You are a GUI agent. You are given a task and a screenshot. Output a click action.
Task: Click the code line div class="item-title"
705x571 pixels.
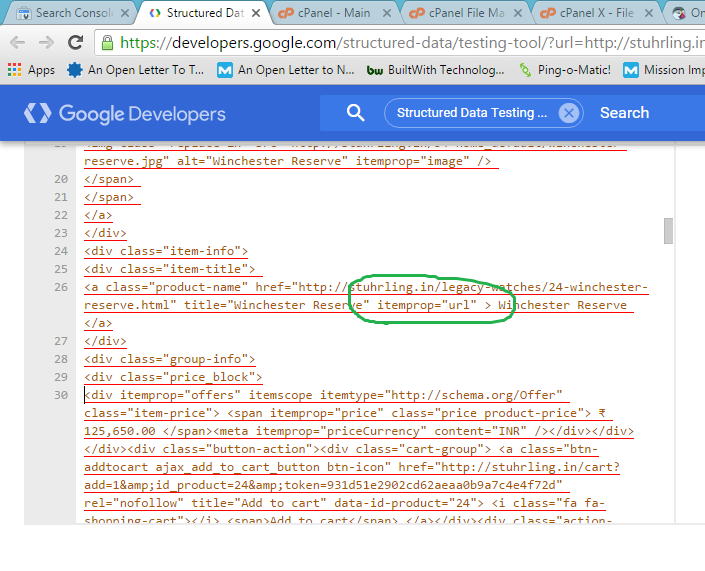point(170,269)
